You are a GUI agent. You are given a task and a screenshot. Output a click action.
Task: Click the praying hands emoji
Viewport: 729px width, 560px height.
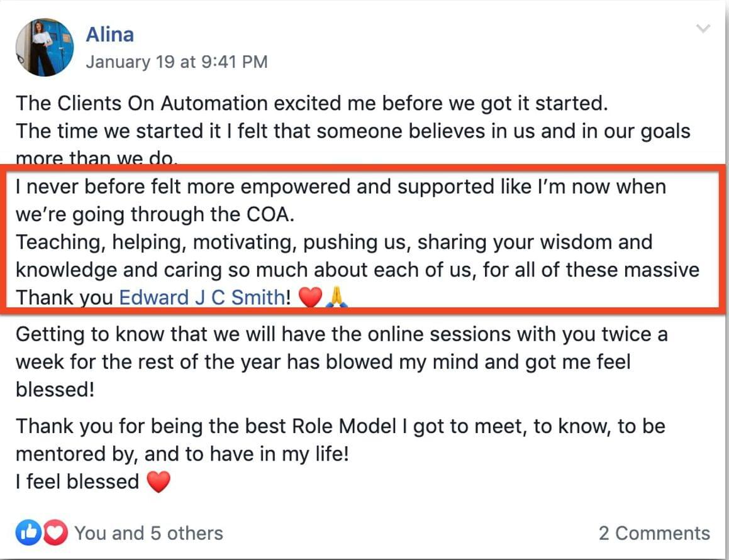(337, 297)
